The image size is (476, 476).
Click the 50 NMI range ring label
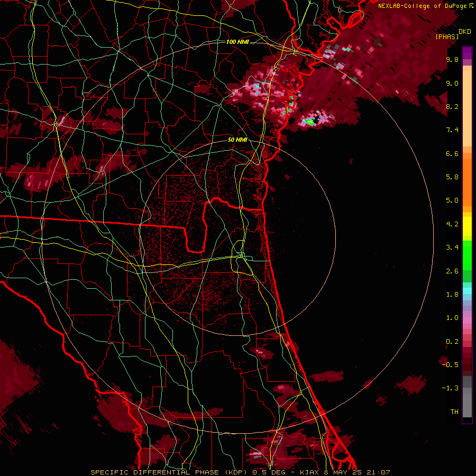click(237, 140)
